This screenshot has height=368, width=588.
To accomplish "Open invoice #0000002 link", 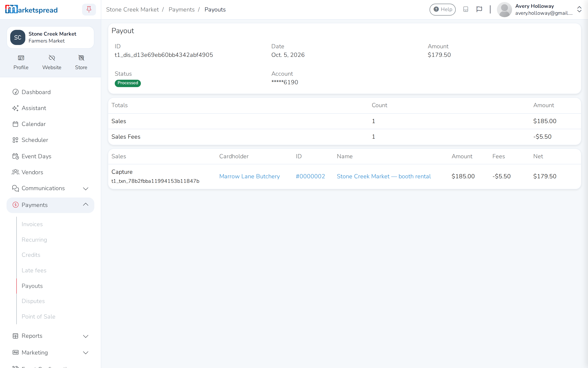I will click(310, 176).
